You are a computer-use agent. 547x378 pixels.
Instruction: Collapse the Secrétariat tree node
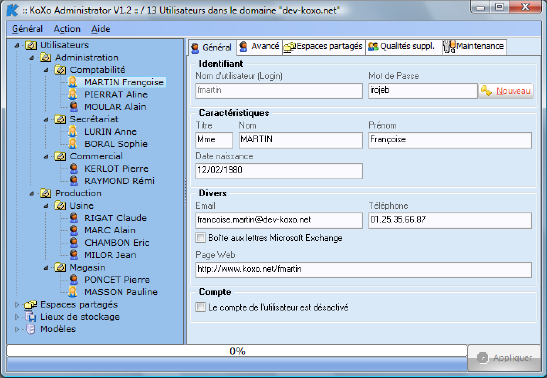[46, 120]
